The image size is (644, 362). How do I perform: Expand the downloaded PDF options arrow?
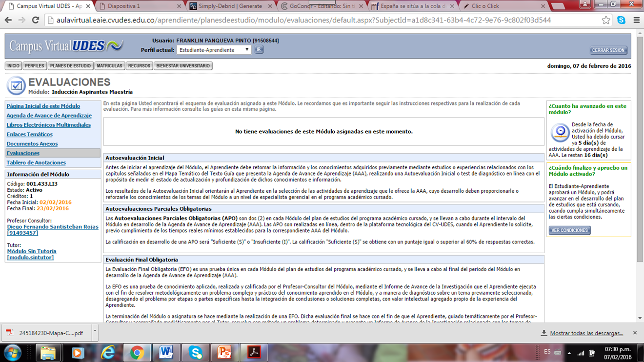(x=95, y=332)
